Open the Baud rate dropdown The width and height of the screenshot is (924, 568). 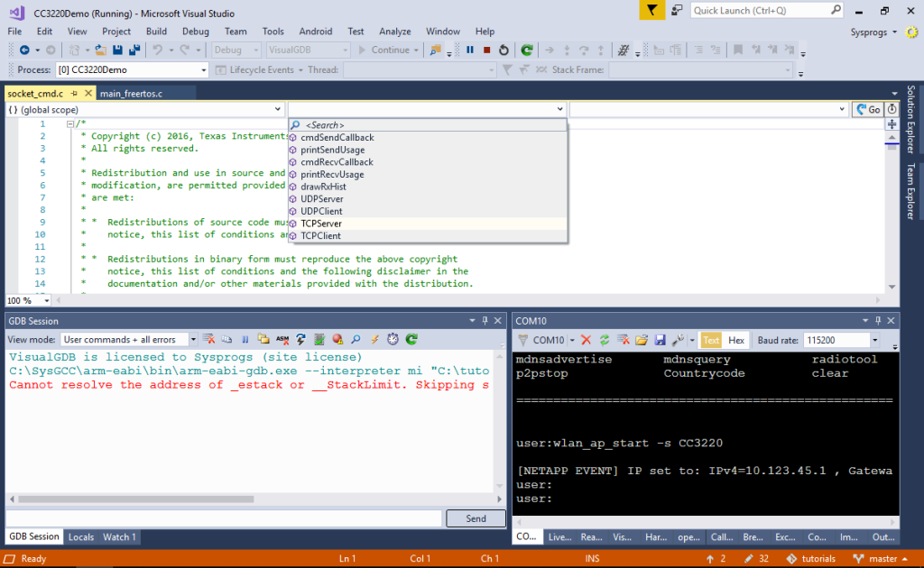coord(874,340)
